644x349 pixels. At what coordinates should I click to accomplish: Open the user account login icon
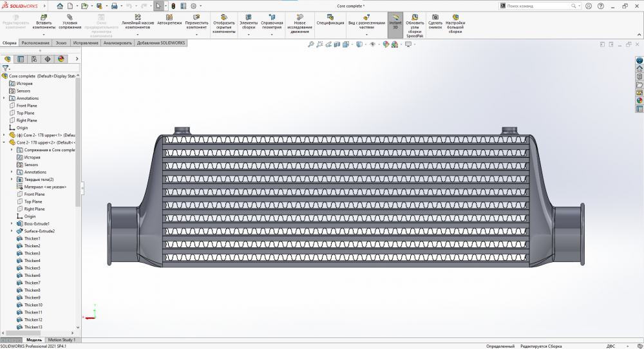pyautogui.click(x=589, y=6)
